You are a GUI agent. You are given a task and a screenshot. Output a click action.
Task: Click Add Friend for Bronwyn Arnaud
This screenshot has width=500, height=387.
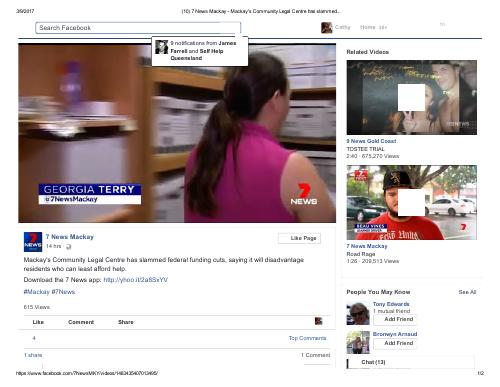click(395, 343)
